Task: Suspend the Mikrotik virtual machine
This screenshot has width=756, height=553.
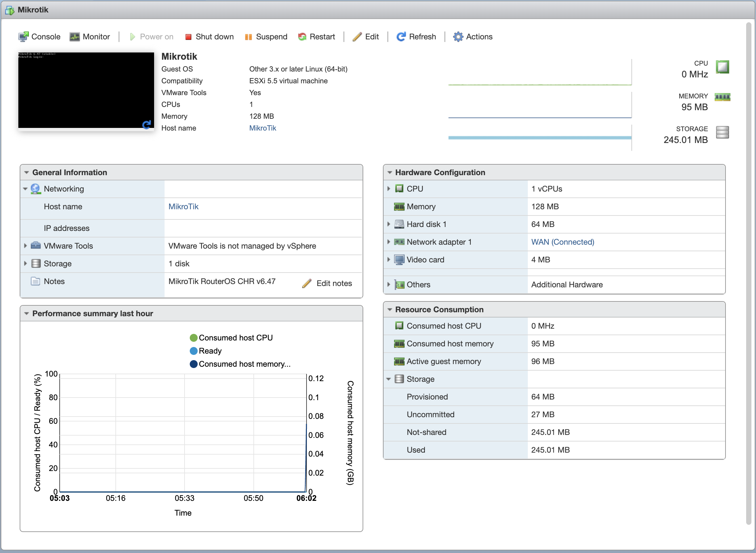Action: [x=266, y=36]
